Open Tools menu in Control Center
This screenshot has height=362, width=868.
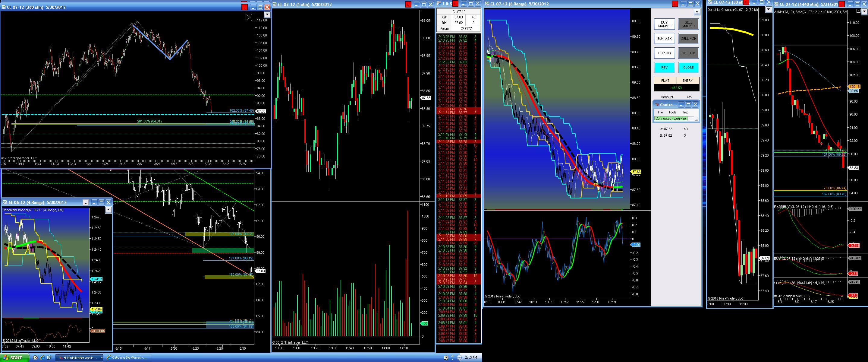672,112
